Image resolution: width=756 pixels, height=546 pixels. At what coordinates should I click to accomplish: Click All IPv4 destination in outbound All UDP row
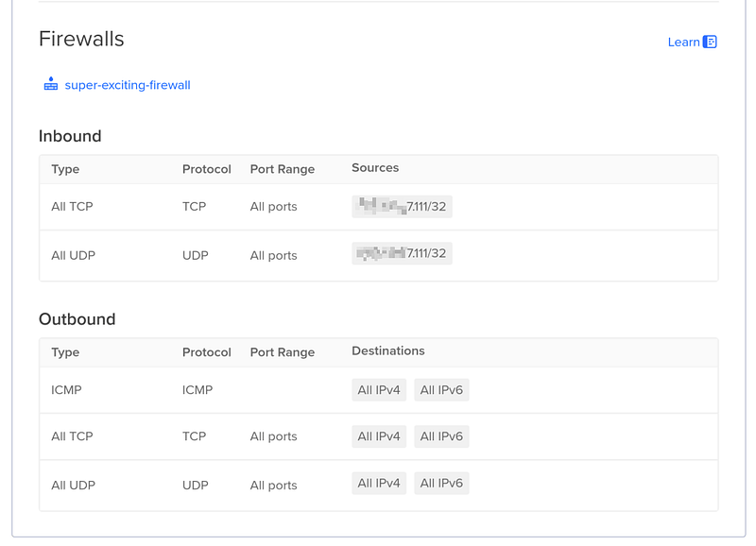click(379, 484)
